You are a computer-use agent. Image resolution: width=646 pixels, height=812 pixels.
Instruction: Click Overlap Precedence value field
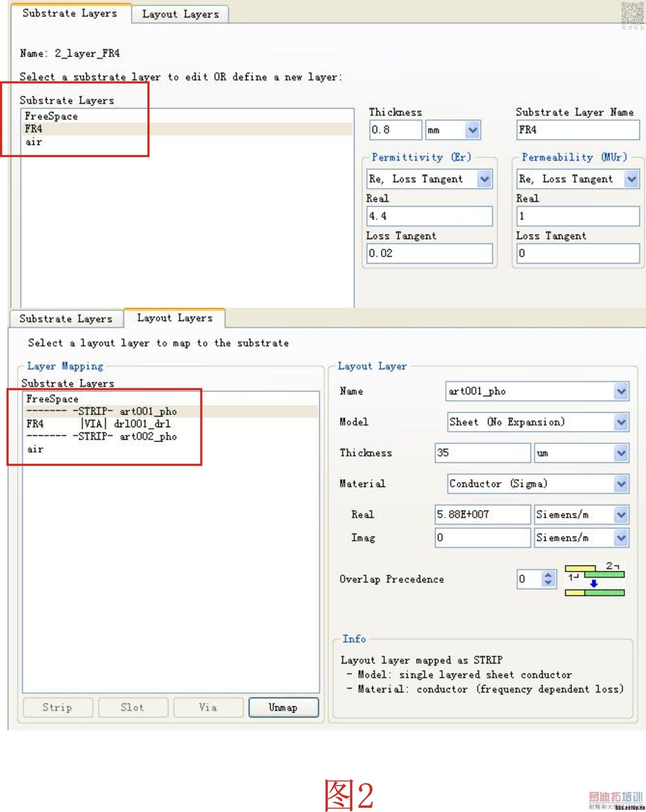(x=529, y=579)
